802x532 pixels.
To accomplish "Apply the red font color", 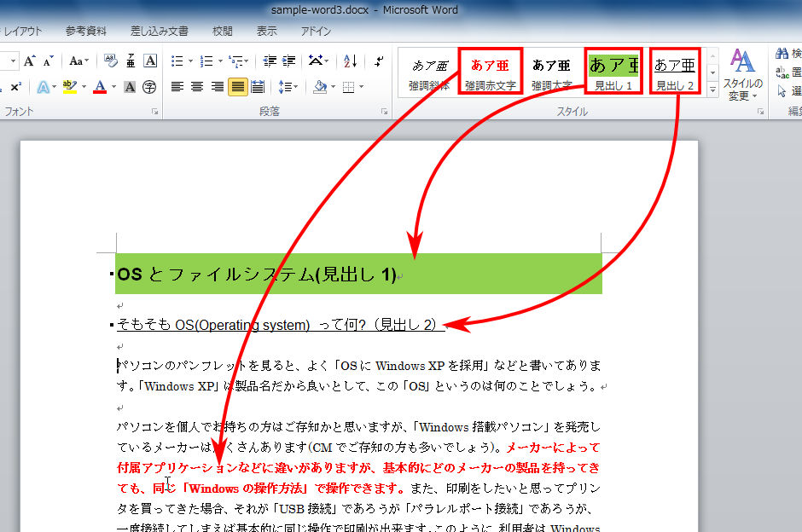I will click(x=101, y=87).
